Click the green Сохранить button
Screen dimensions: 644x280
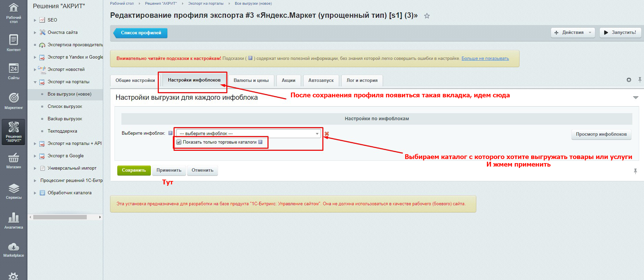coord(134,170)
